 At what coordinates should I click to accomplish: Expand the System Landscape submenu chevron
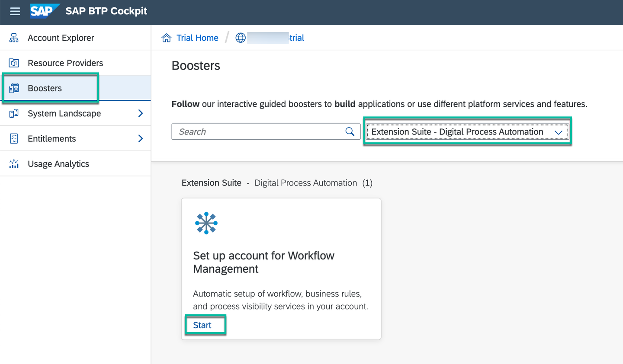tap(140, 113)
